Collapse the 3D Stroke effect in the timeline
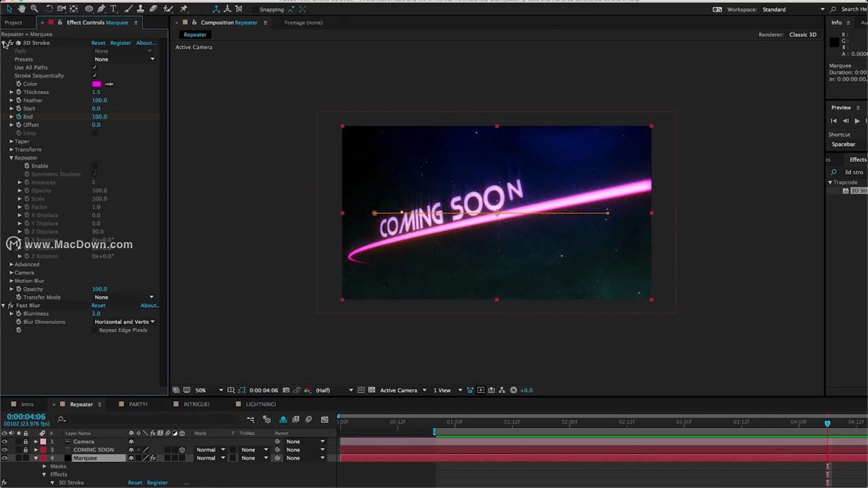The width and height of the screenshot is (868, 488). [52, 483]
